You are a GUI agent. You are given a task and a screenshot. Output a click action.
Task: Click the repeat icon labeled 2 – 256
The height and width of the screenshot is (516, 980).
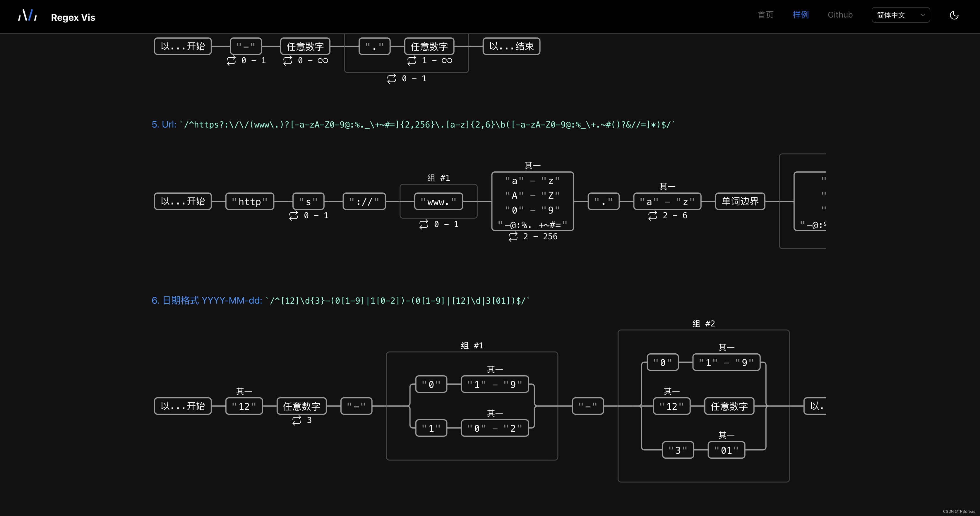(x=513, y=237)
